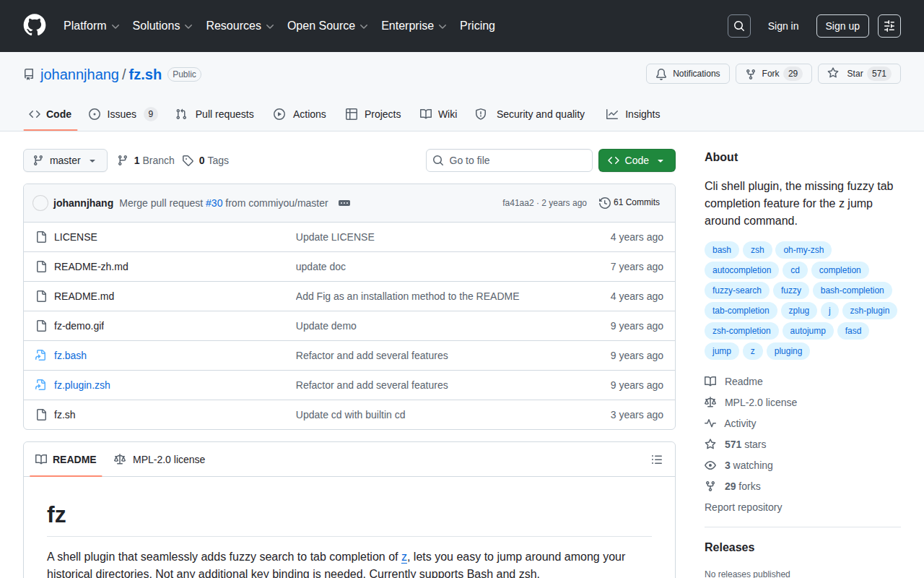
Task: Open the Pull requests tab
Action: coord(214,114)
